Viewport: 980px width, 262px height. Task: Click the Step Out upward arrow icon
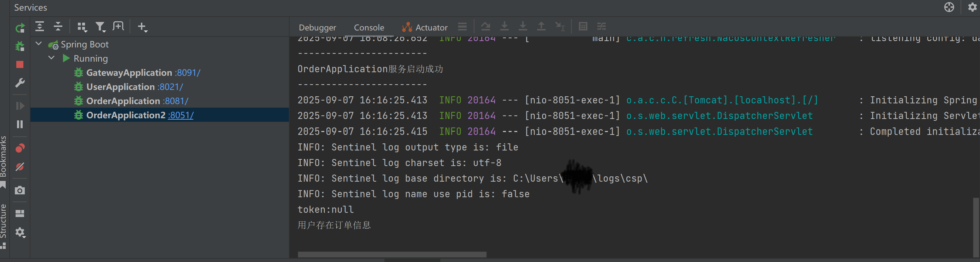click(541, 26)
